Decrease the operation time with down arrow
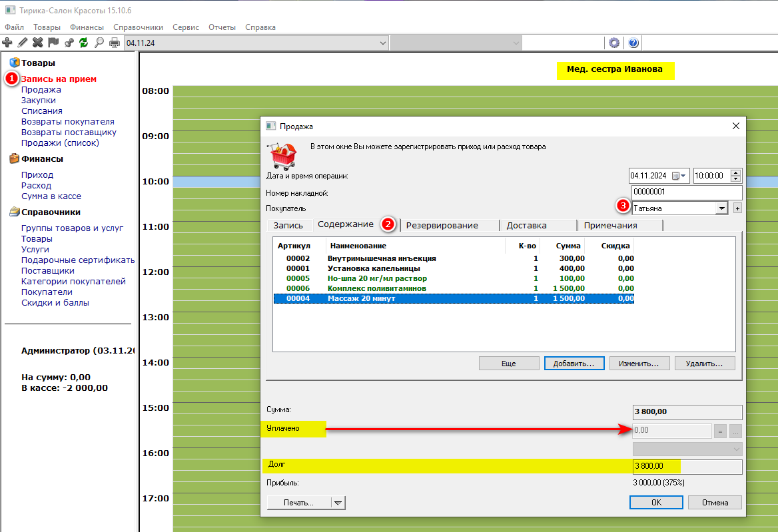Screen dimensions: 778x532 tap(736, 178)
